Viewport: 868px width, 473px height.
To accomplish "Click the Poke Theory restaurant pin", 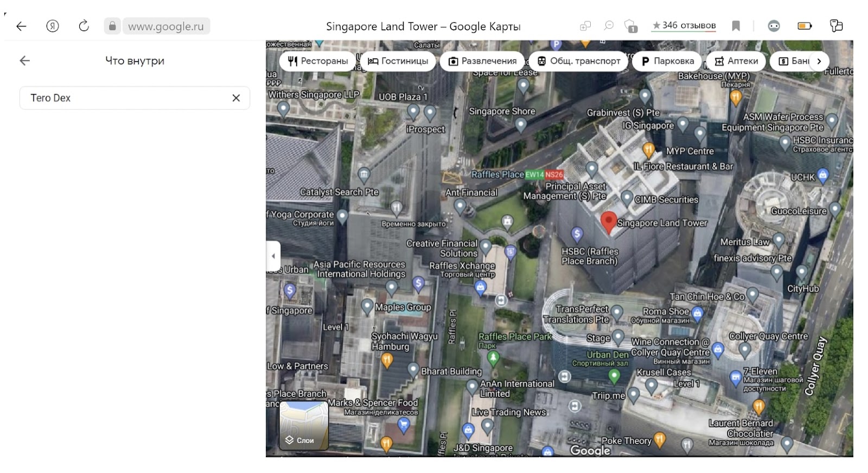I will (659, 440).
